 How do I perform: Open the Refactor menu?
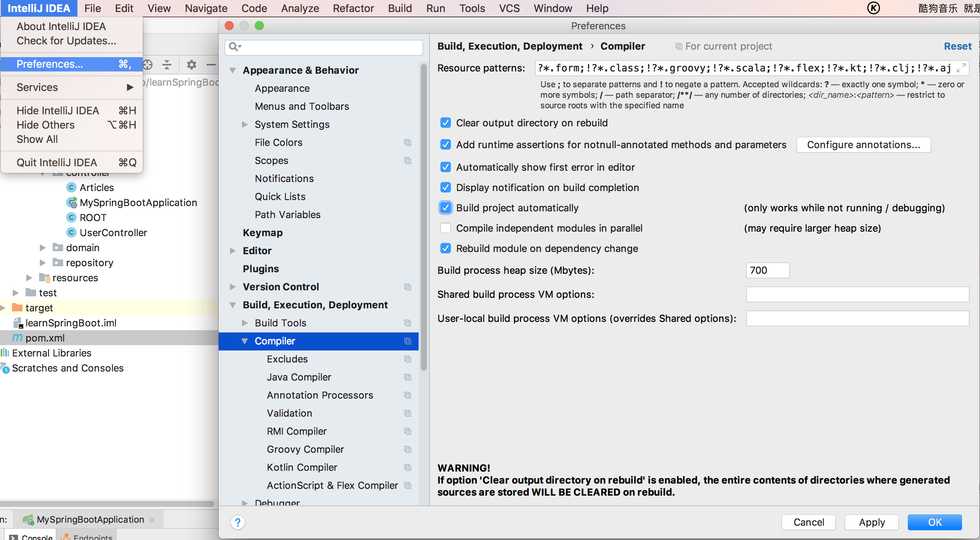(x=353, y=8)
